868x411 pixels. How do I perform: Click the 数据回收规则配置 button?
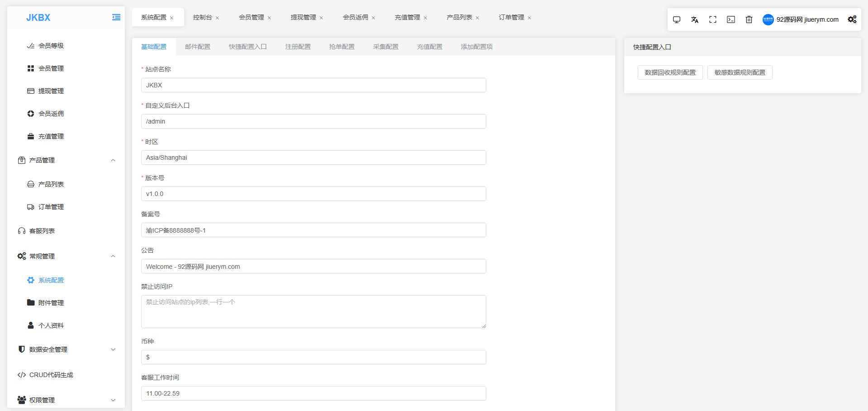point(670,72)
